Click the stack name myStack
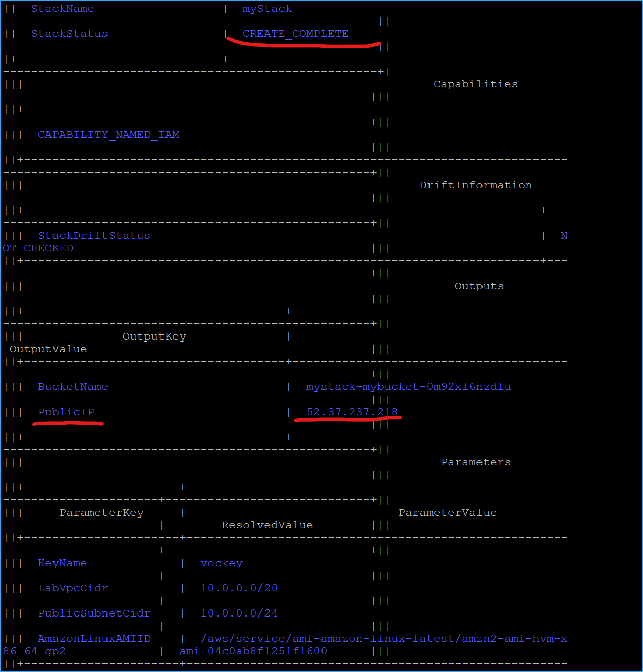This screenshot has height=672, width=643. (266, 9)
